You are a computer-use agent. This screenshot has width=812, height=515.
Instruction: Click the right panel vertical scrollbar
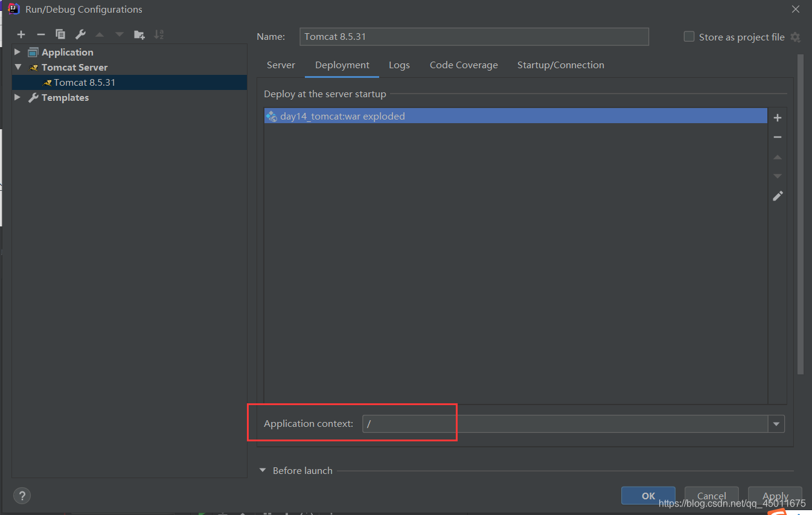tap(801, 214)
